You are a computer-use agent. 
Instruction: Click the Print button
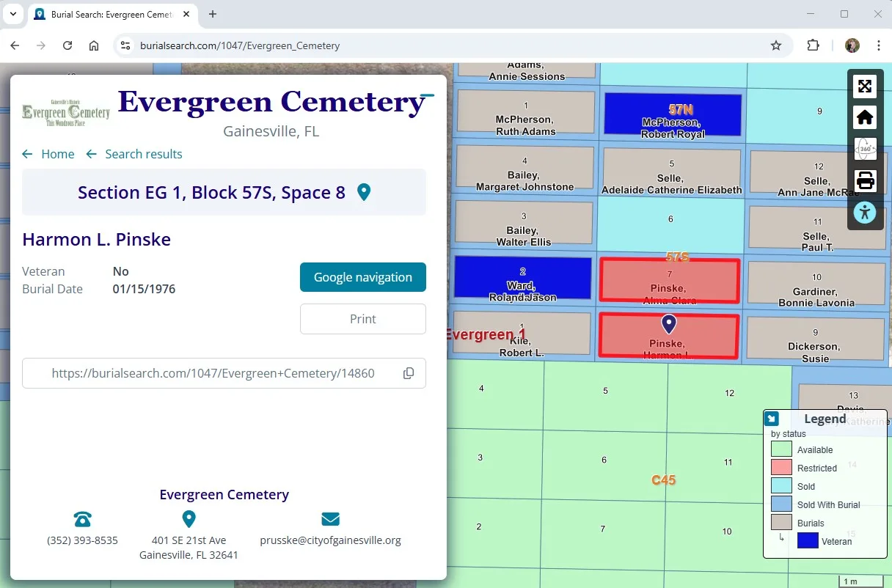(362, 319)
